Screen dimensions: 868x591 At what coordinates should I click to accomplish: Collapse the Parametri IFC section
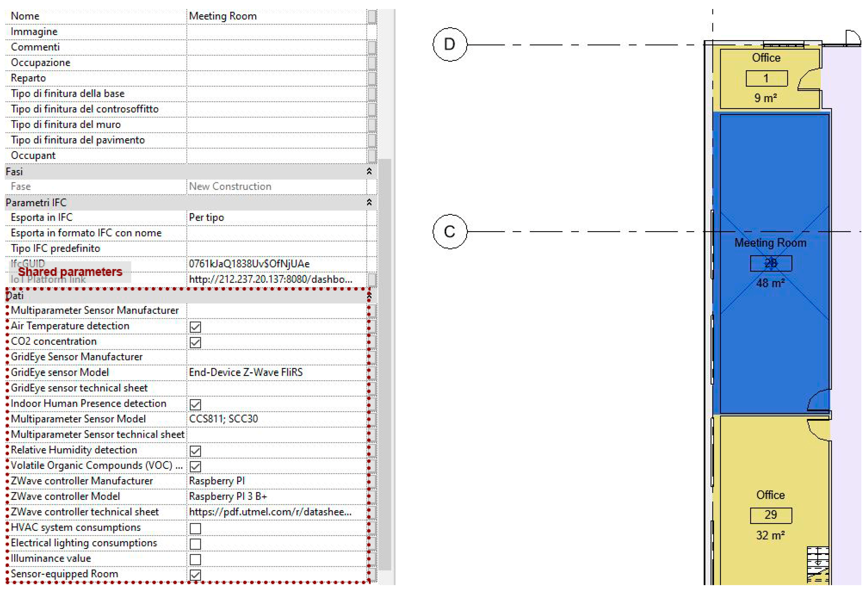pos(369,202)
